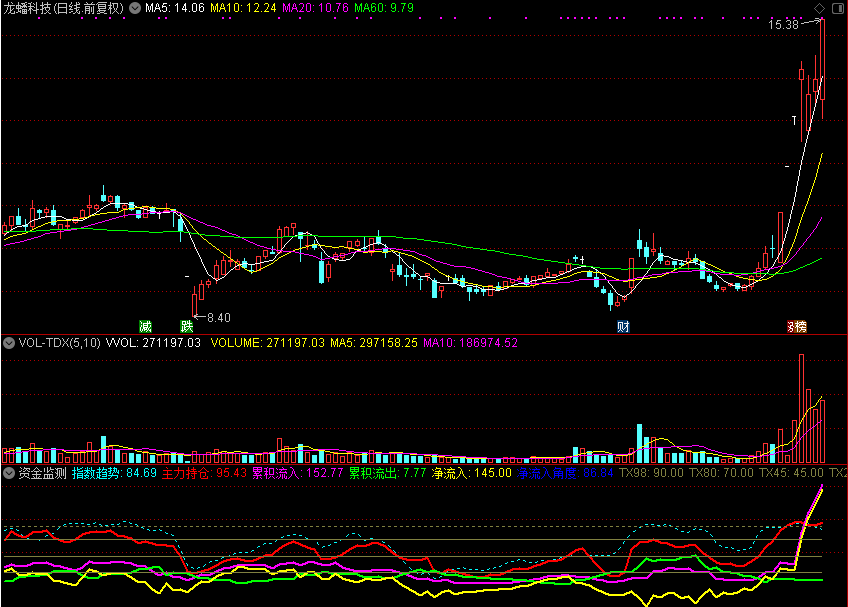
Task: Click the VOLUME: 271197.03 value
Action: [x=268, y=343]
